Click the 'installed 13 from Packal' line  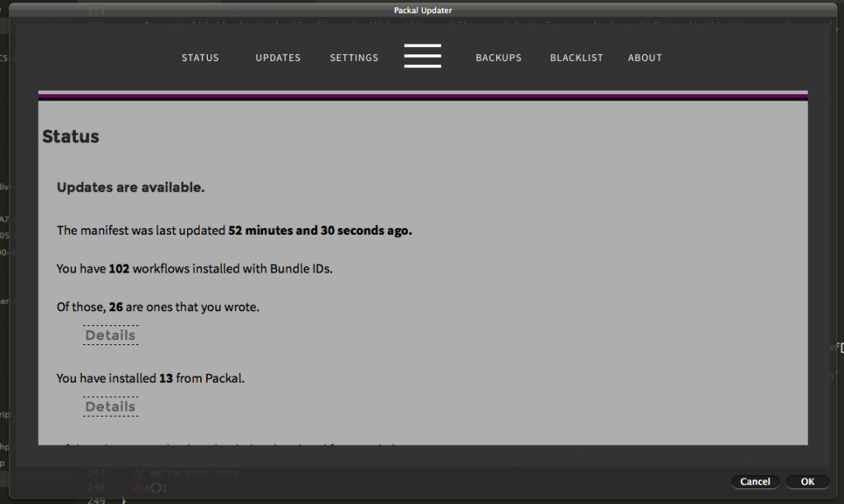150,379
